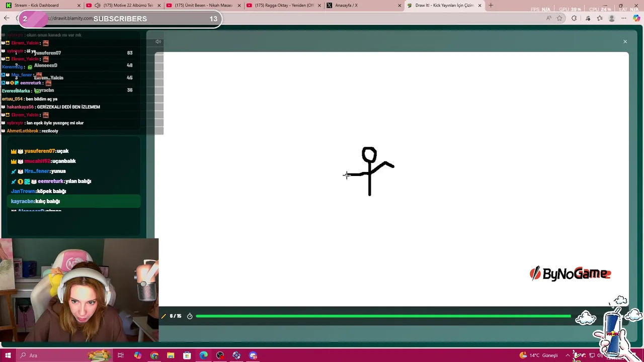This screenshot has width=644, height=362.
Task: Open the browser three-dot menu
Action: click(624, 18)
